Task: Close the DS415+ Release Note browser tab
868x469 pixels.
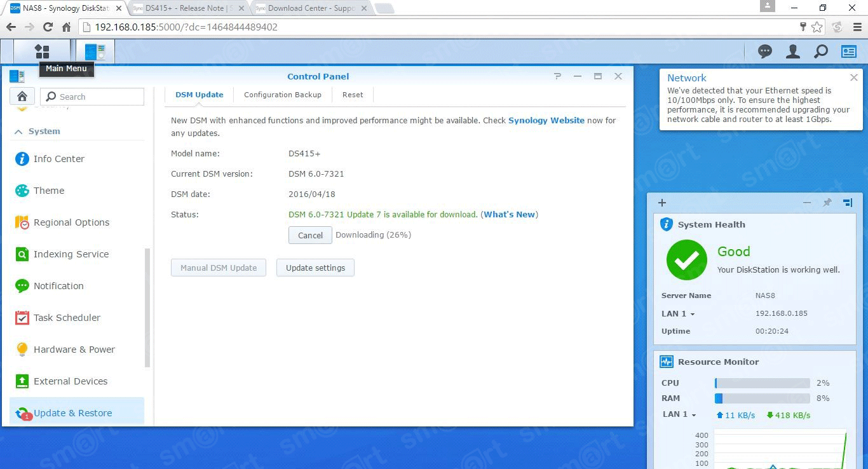Action: 241,8
